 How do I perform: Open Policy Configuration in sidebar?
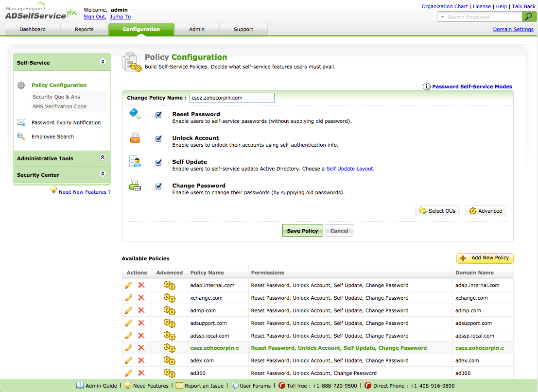pyautogui.click(x=59, y=85)
